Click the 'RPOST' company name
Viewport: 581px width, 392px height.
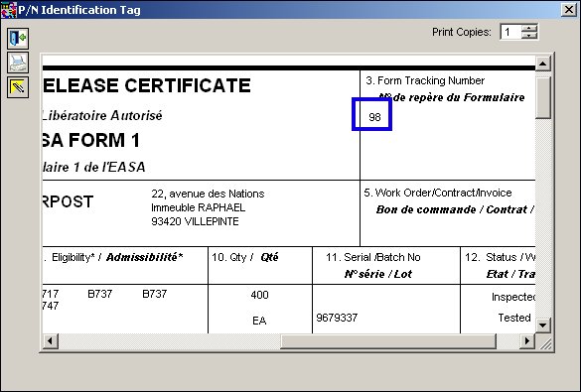68,201
